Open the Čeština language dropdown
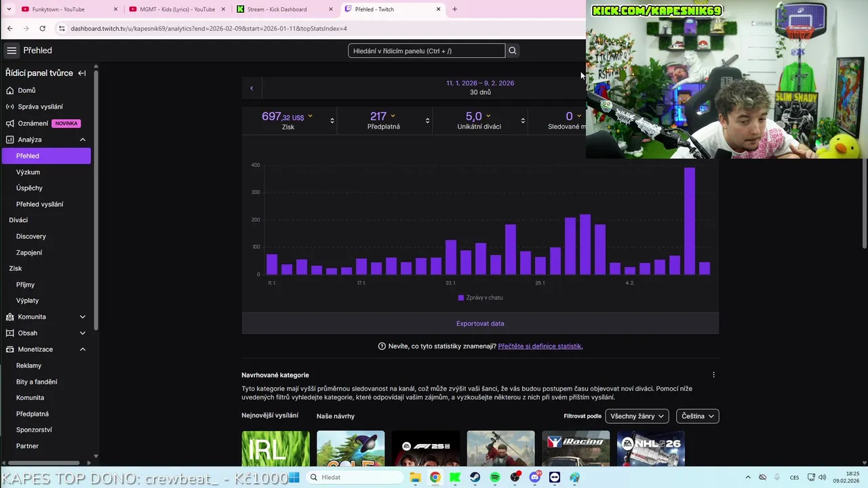This screenshot has height=488, width=868. point(697,416)
